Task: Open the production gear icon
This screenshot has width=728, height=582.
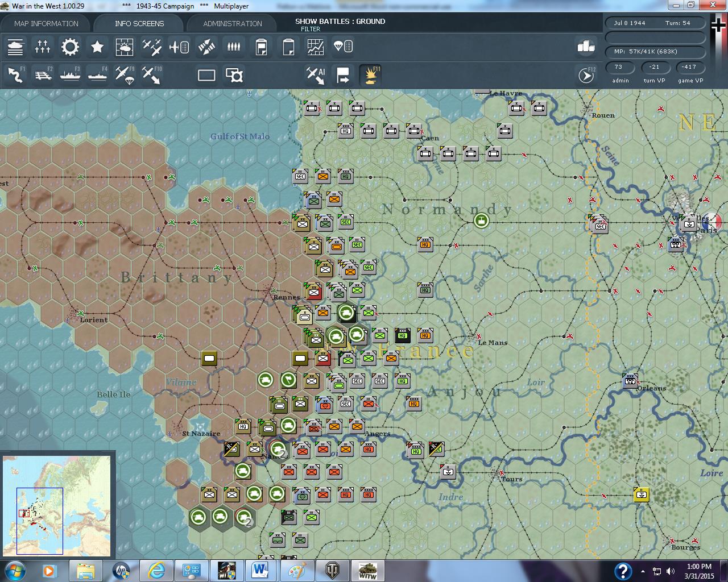Action: tap(70, 47)
